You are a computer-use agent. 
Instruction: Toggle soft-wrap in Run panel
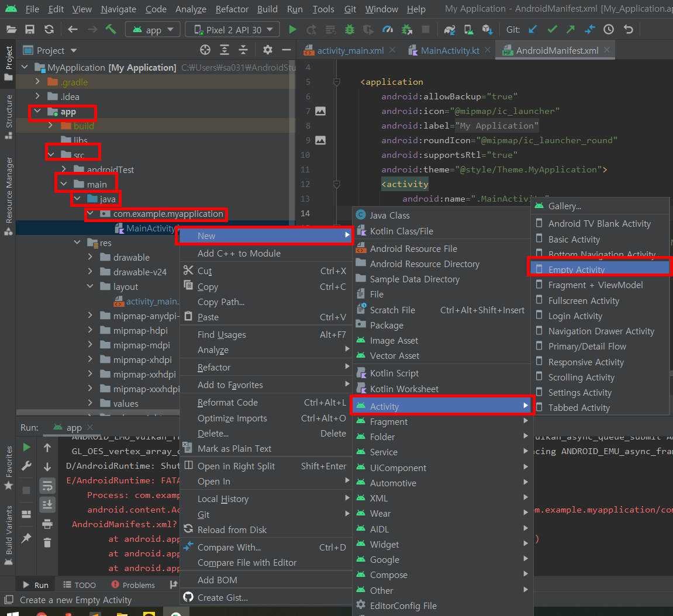47,486
